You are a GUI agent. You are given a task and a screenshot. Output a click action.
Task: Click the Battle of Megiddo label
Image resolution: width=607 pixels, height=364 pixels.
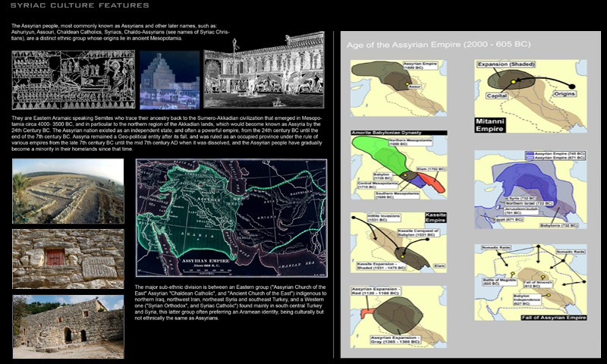tap(499, 281)
